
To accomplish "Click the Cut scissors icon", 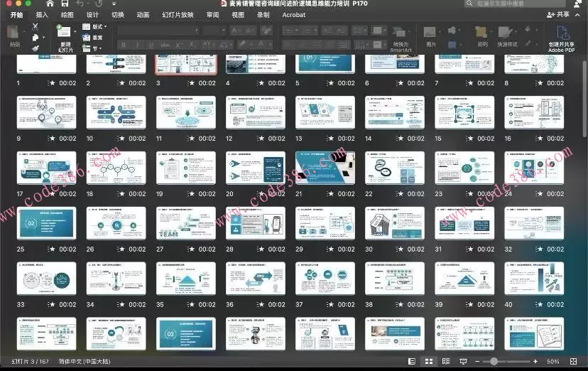I will click(x=36, y=26).
